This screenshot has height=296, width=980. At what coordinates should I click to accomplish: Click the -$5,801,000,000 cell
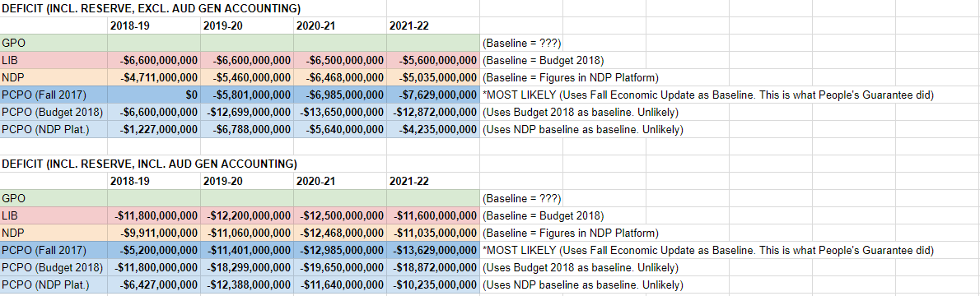[247, 95]
